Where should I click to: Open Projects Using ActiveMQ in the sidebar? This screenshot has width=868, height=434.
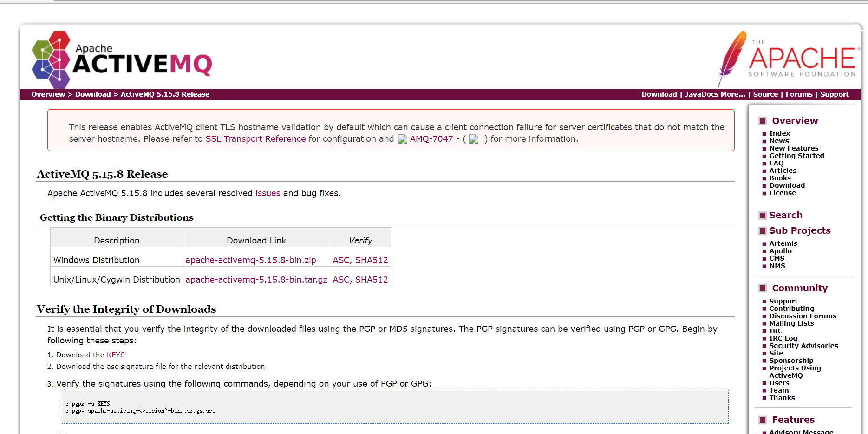click(795, 372)
